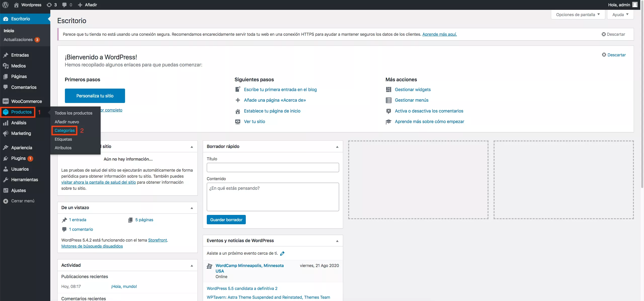Collapse the site health widget arrow

pos(192,147)
